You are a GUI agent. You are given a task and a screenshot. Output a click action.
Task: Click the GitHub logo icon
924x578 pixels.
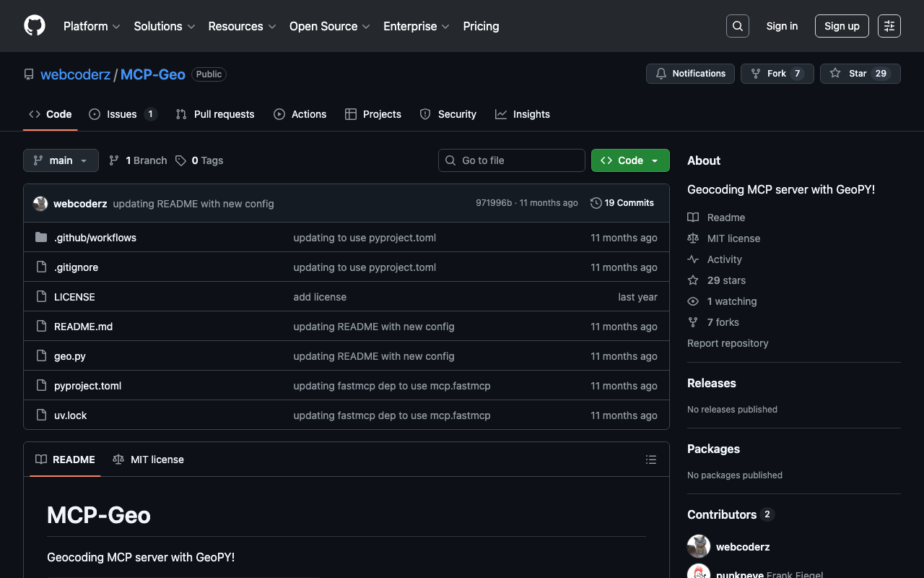[35, 26]
